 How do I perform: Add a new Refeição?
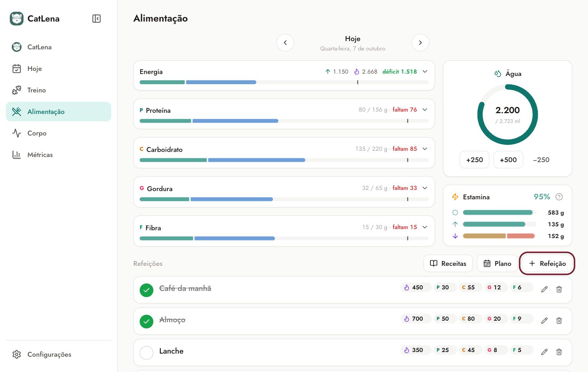pyautogui.click(x=547, y=264)
